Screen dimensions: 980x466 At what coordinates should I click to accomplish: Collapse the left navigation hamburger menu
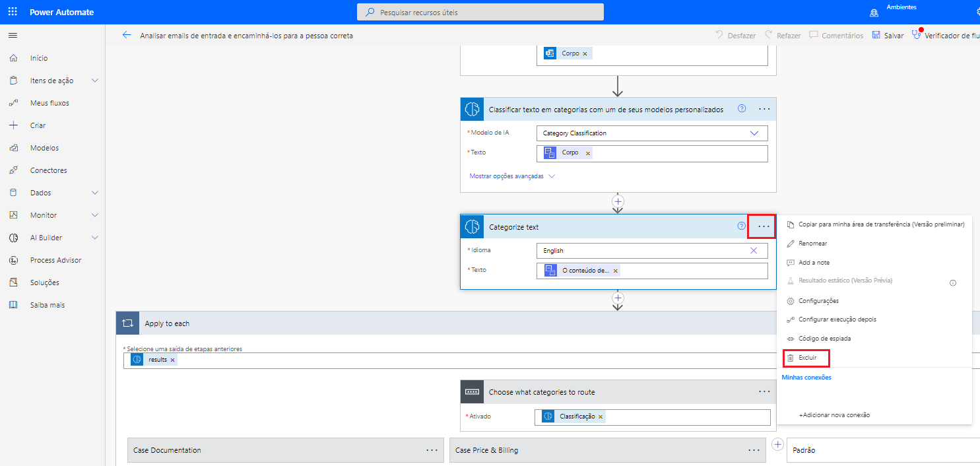click(13, 35)
